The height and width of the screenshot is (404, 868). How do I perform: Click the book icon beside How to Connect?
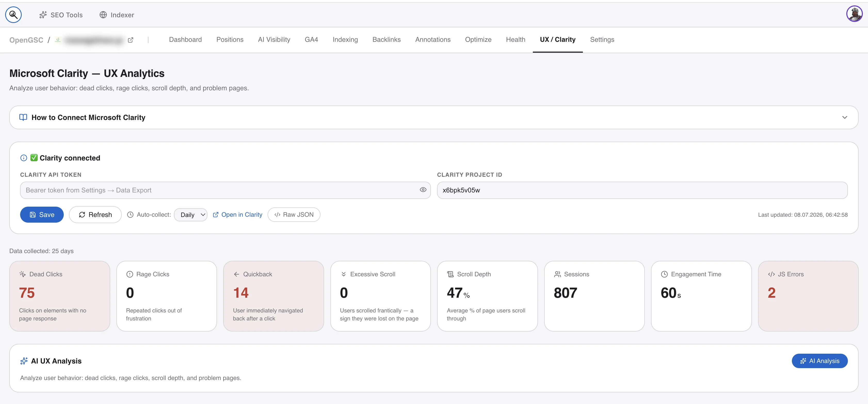[x=23, y=117]
